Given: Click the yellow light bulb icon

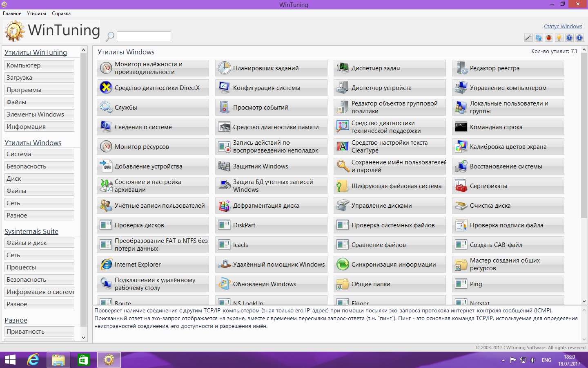Looking at the screenshot, I should tap(559, 38).
